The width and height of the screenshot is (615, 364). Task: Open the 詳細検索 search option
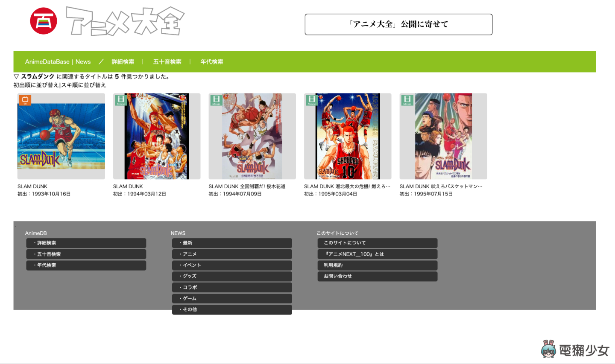pyautogui.click(x=123, y=61)
